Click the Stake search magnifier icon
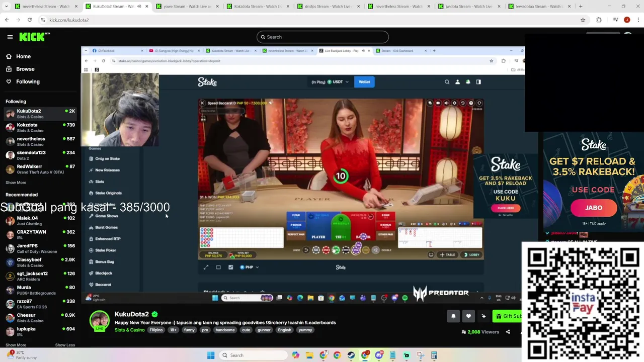Screen dimensions: 644x362 point(447,82)
